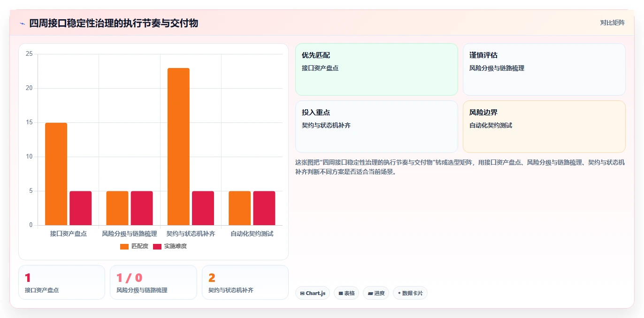Click the y-axis value 15
644x318 pixels.
tap(29, 122)
